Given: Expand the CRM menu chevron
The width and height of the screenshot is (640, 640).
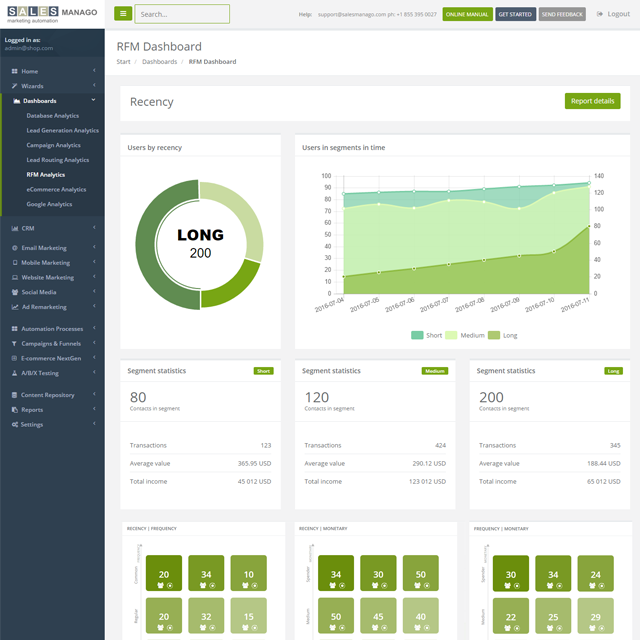Looking at the screenshot, I should tap(94, 228).
